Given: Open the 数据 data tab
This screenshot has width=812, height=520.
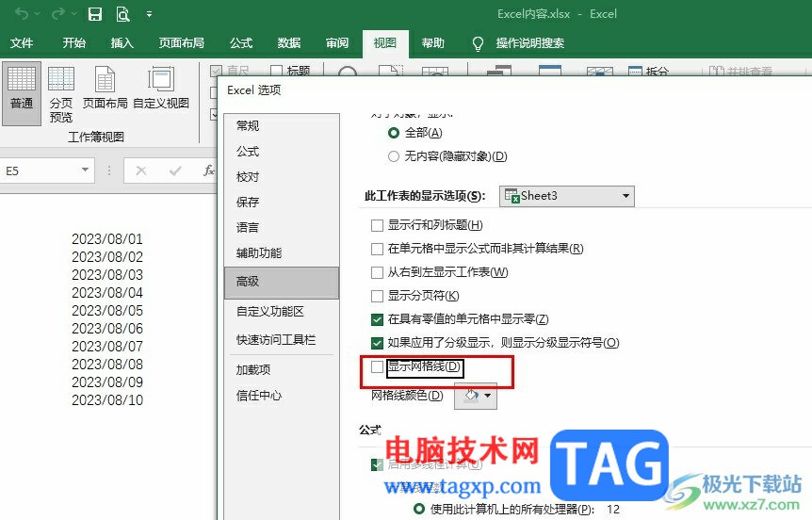Looking at the screenshot, I should pyautogui.click(x=288, y=43).
